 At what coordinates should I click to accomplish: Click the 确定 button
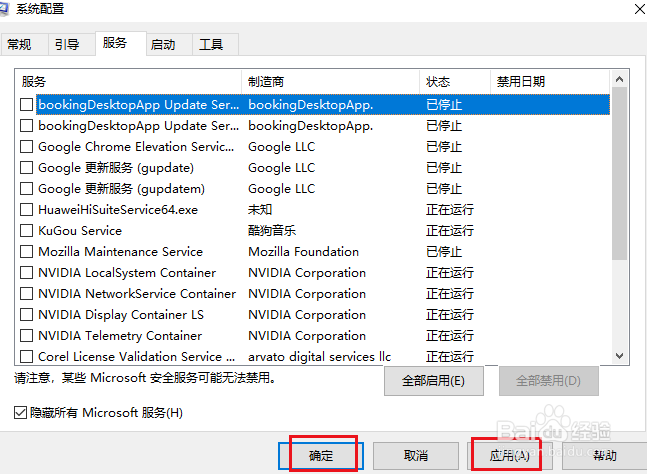click(321, 456)
